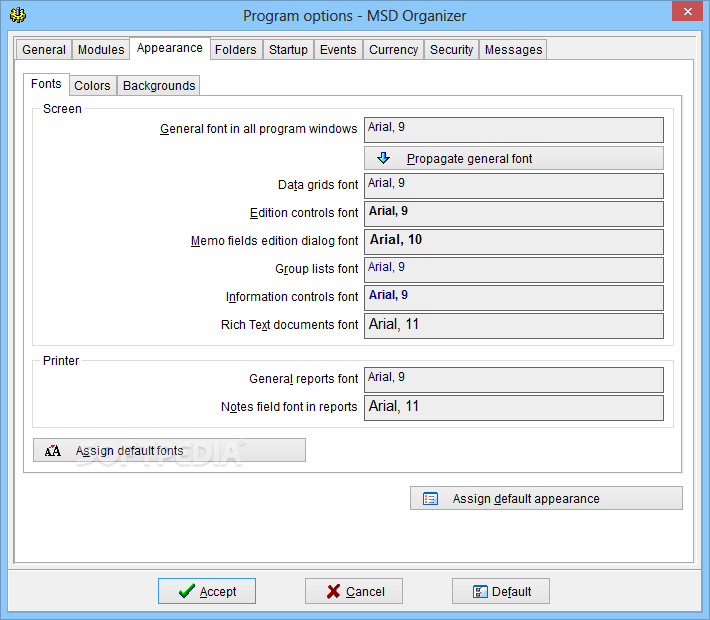Click the AA fonts icon
Viewport: 710px width, 620px height.
pyautogui.click(x=53, y=451)
